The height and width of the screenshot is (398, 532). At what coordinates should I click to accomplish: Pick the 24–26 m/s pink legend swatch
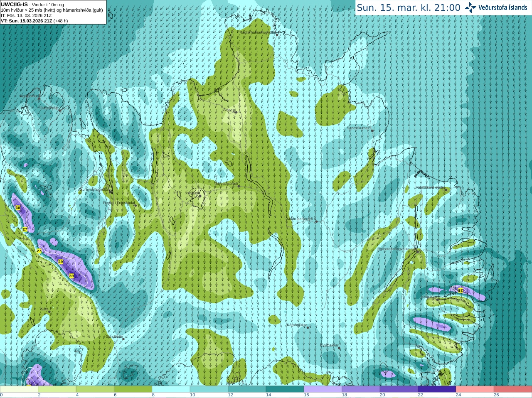(475, 389)
